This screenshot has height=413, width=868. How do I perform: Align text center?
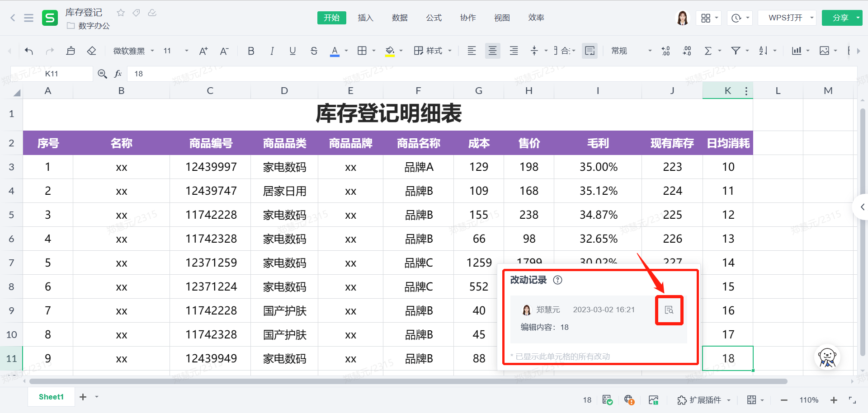tap(493, 51)
